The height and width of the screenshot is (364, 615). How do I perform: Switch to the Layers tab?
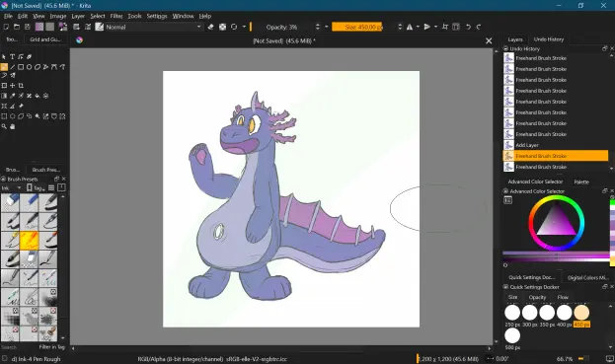click(x=515, y=39)
